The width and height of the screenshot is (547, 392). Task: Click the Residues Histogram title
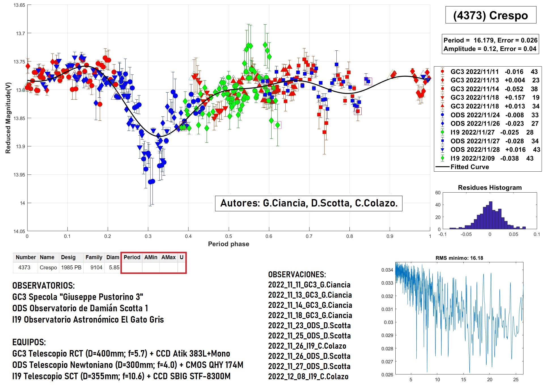click(490, 188)
